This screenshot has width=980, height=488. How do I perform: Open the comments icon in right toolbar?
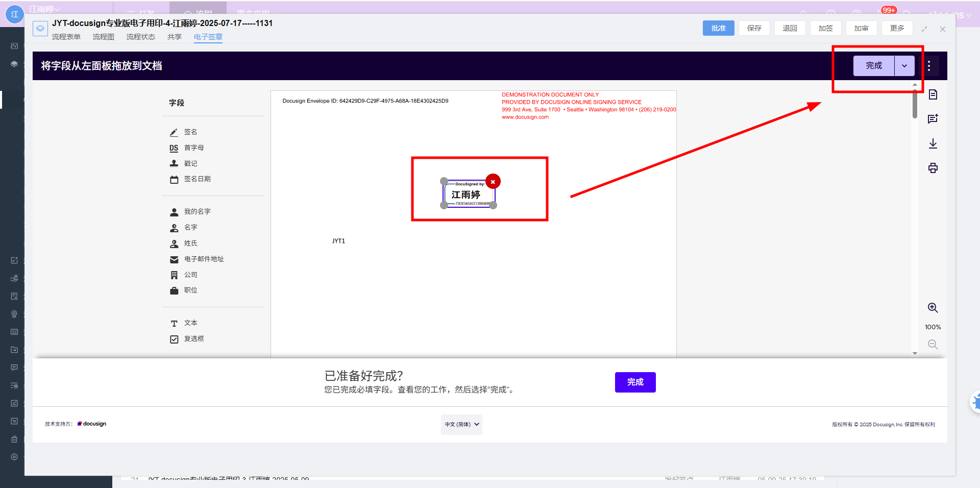933,119
